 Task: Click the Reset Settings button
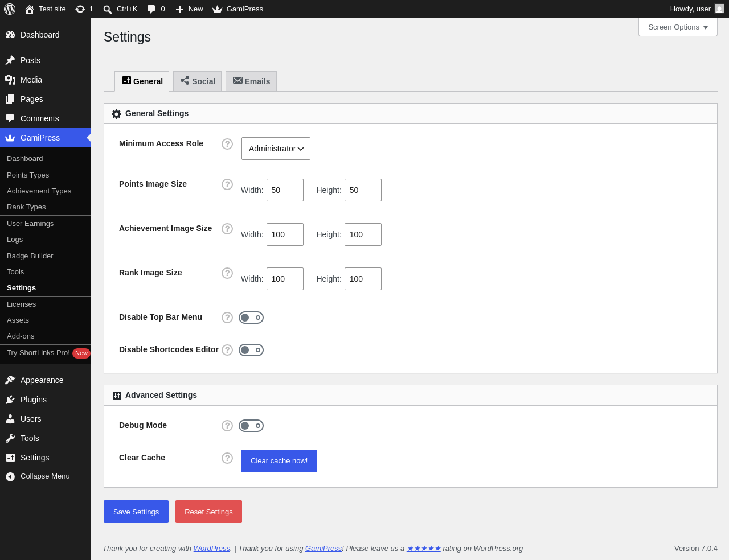click(x=208, y=512)
